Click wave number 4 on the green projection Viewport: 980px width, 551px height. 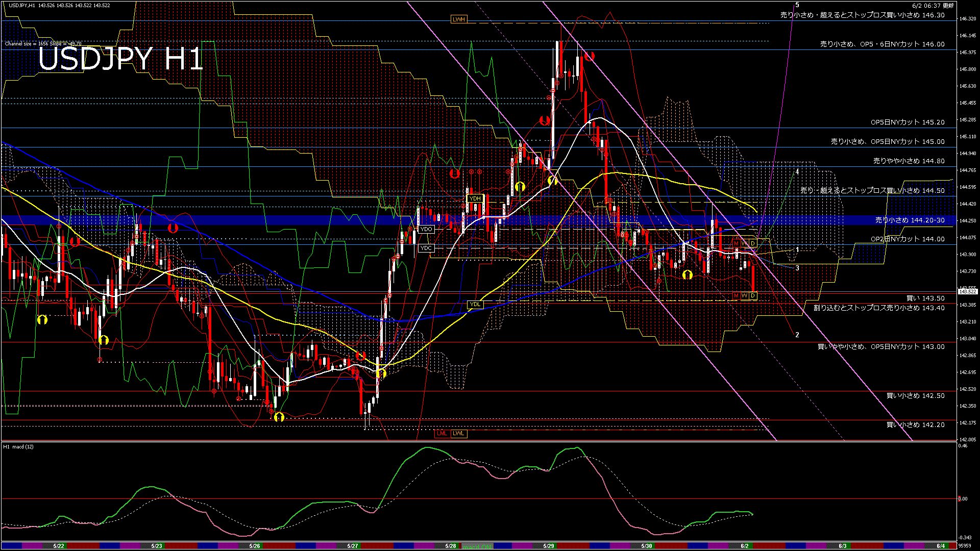click(x=797, y=172)
